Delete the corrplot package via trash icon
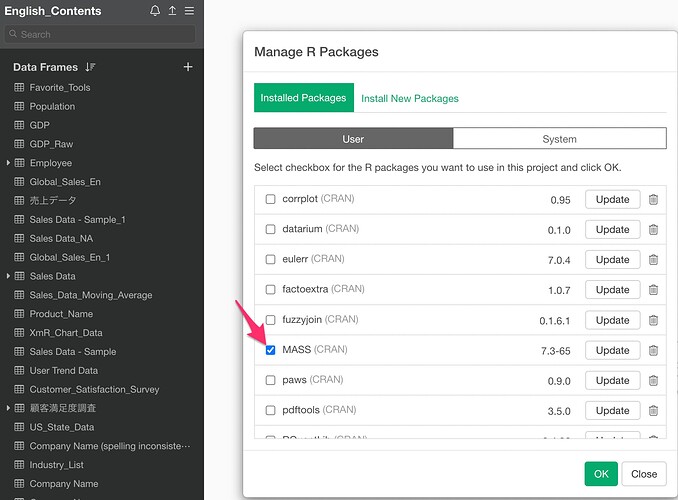The width and height of the screenshot is (678, 500). pyautogui.click(x=653, y=199)
